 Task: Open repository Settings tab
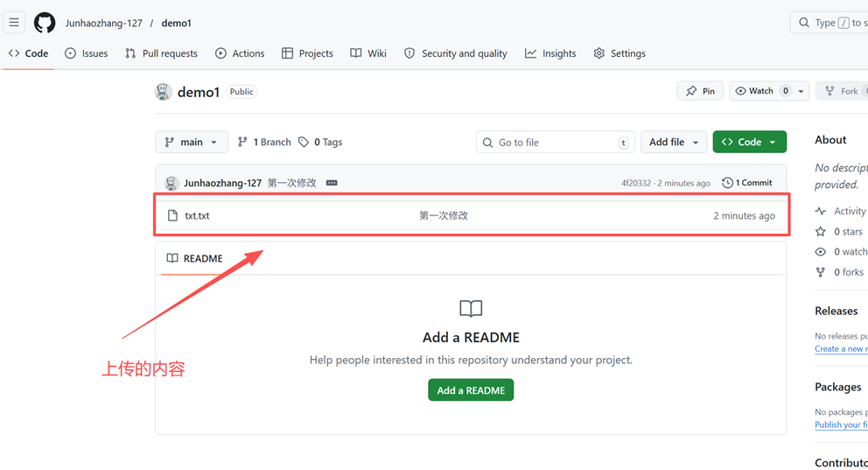pyautogui.click(x=619, y=53)
